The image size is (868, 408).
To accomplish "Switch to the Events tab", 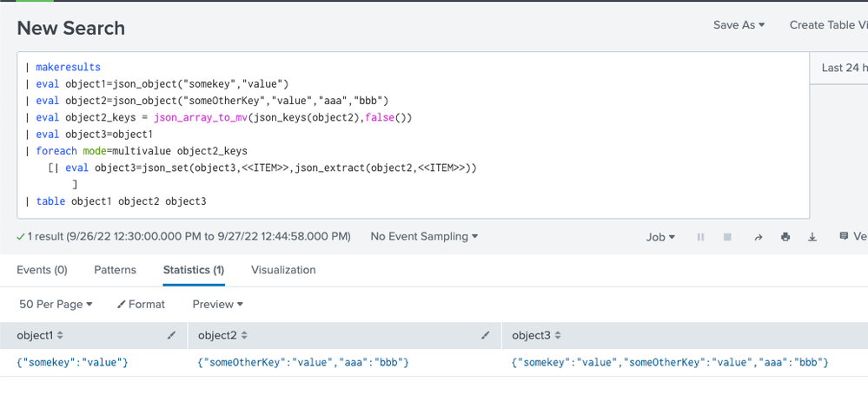I will pyautogui.click(x=42, y=270).
